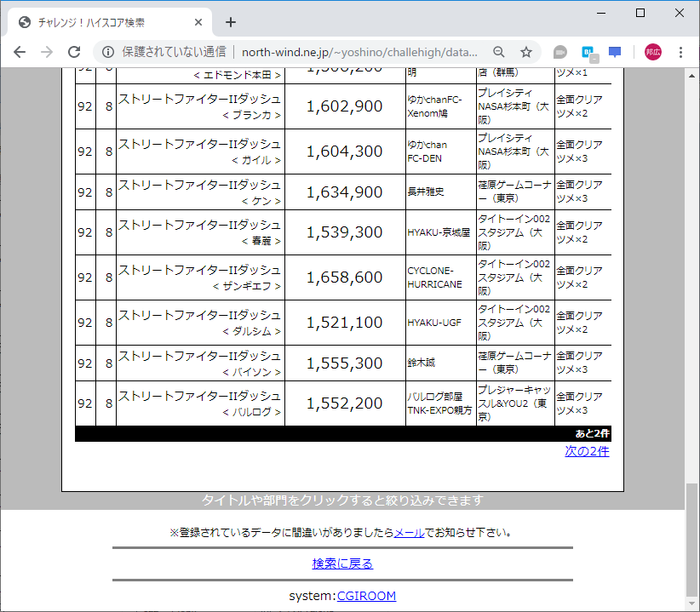Select the score 1,552,200
The image size is (700, 612).
344,403
